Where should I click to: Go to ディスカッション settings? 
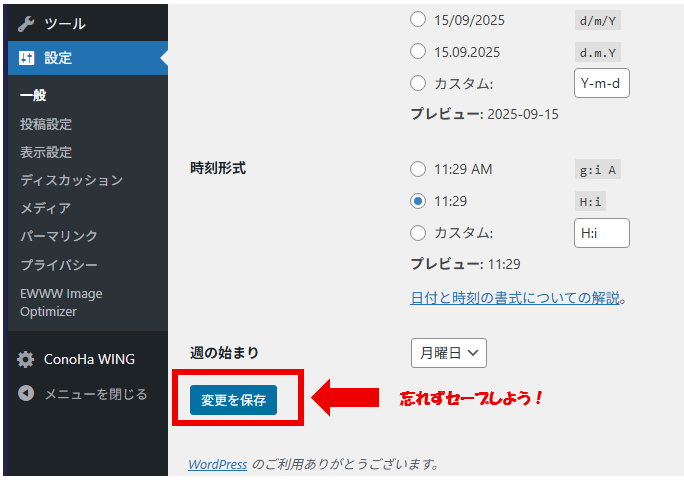pyautogui.click(x=71, y=180)
